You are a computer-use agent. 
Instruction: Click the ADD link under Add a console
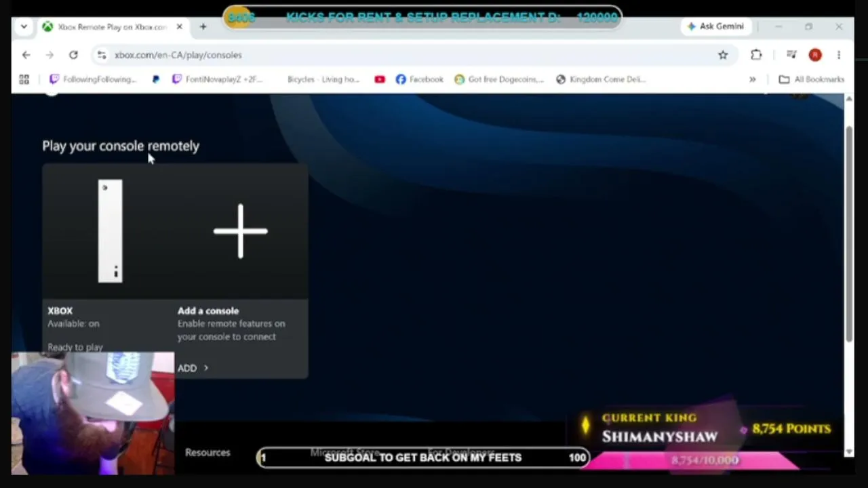(x=193, y=368)
